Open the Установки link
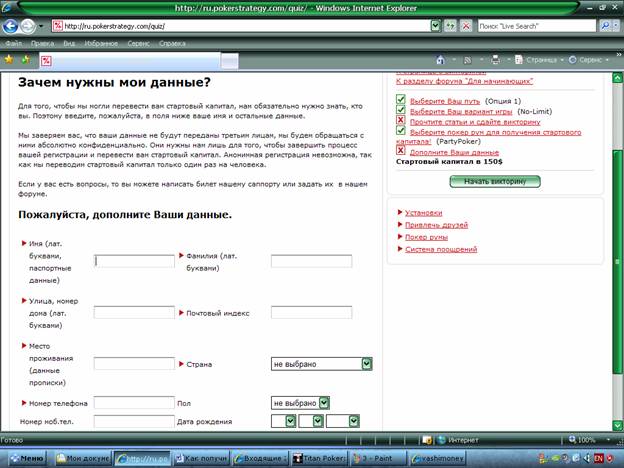This screenshot has height=468, width=624. pyautogui.click(x=423, y=213)
